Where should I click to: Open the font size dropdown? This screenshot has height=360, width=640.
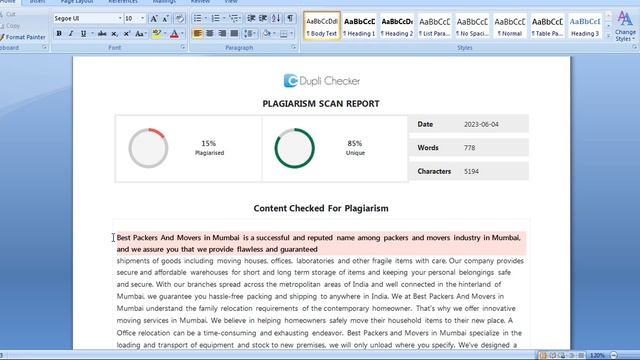click(142, 18)
